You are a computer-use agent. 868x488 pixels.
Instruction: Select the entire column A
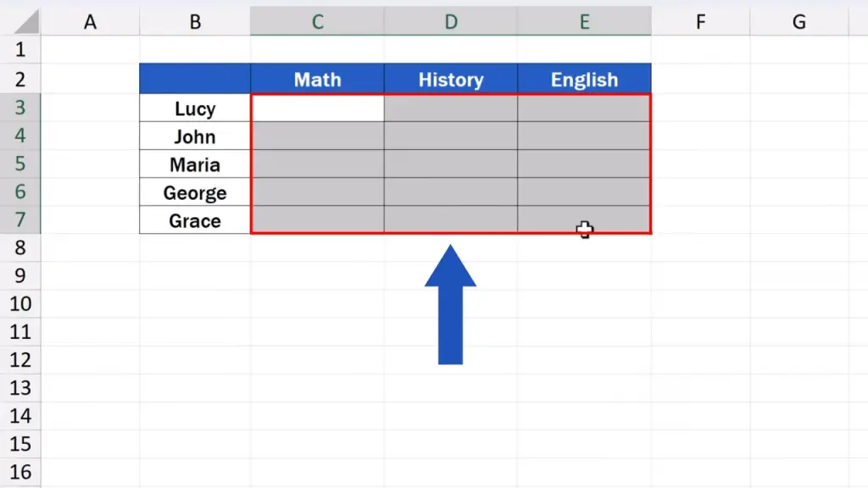(x=90, y=22)
